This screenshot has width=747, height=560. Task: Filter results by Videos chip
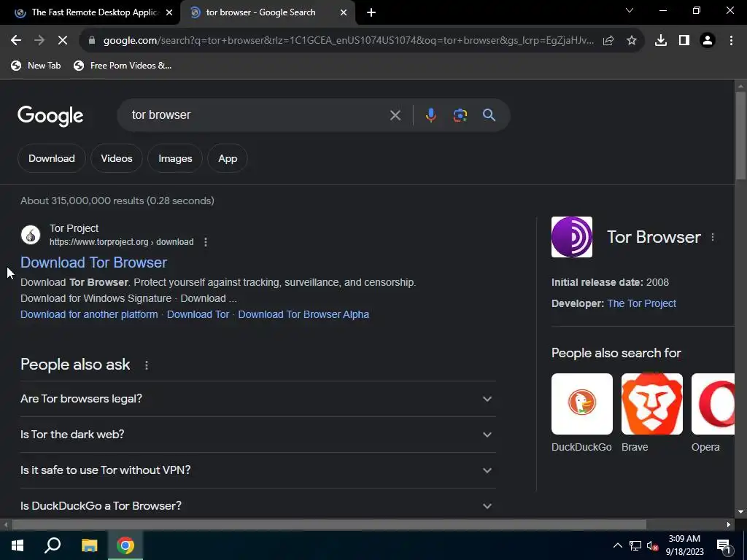point(117,158)
